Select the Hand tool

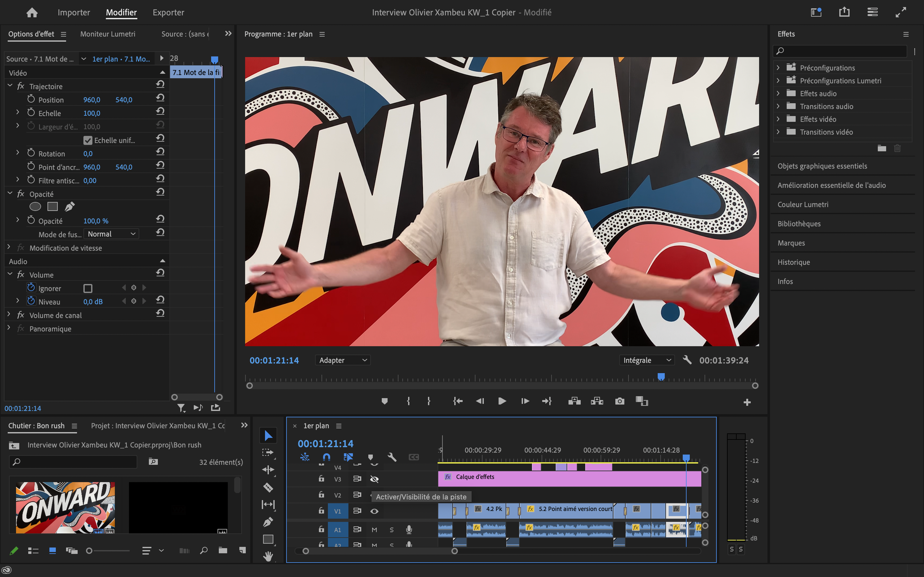tap(268, 556)
